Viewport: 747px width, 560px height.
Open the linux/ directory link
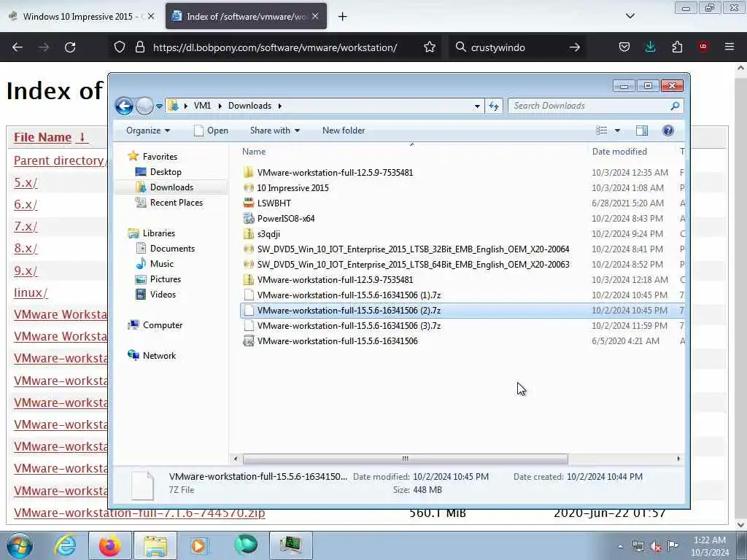click(x=31, y=292)
